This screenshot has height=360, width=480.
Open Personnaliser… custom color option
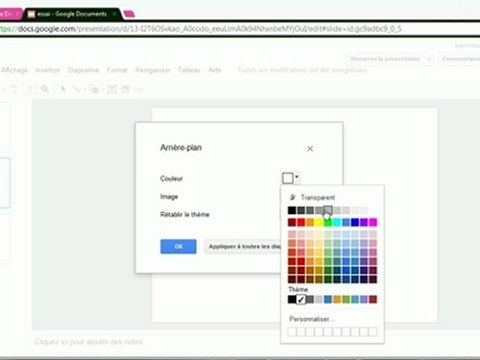(312, 319)
